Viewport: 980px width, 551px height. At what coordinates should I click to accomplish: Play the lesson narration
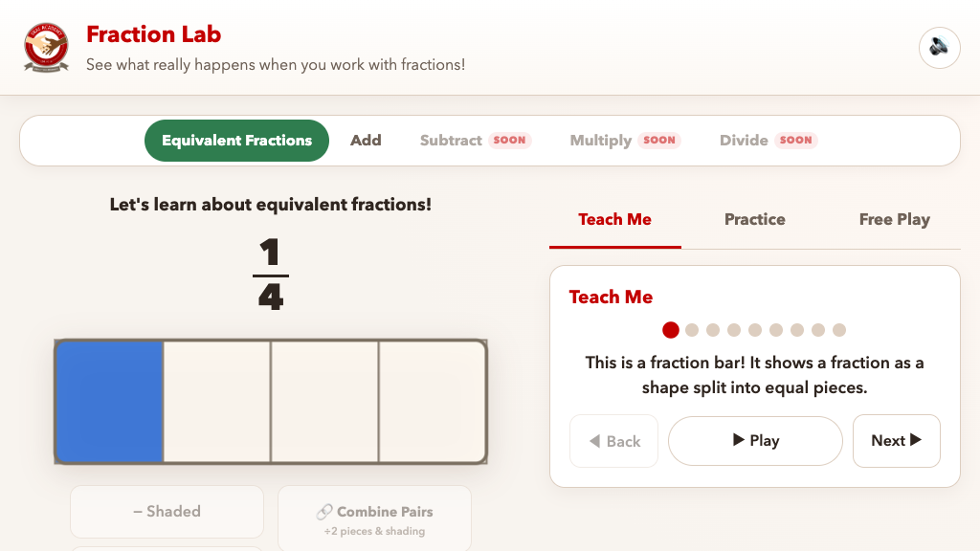[755, 441]
